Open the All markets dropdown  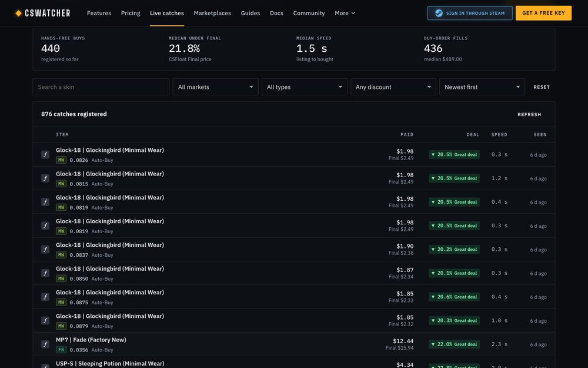[x=215, y=87]
